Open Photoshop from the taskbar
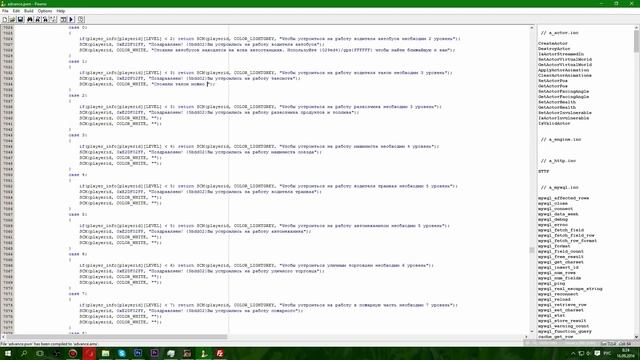The image size is (640, 360). [138, 353]
